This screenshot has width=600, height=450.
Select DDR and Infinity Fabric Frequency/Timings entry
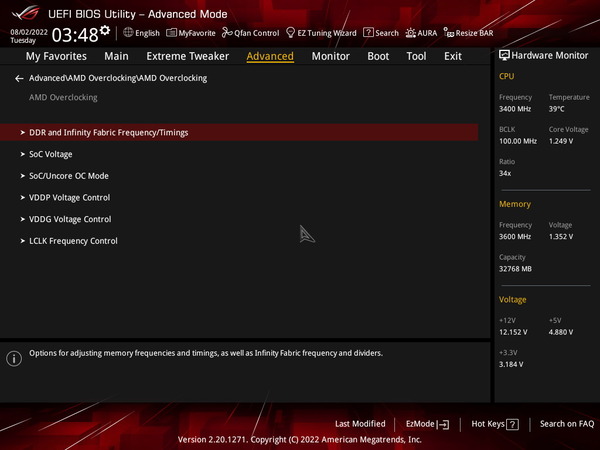click(x=239, y=132)
